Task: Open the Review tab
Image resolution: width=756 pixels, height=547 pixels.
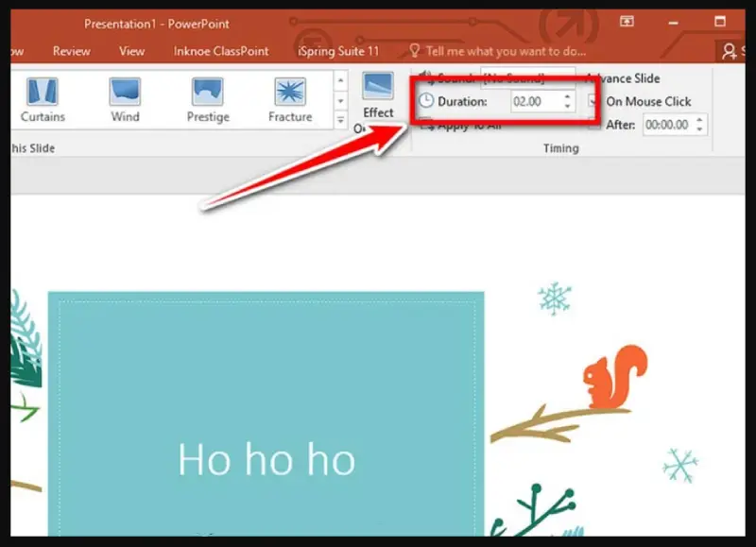Action: pos(72,51)
